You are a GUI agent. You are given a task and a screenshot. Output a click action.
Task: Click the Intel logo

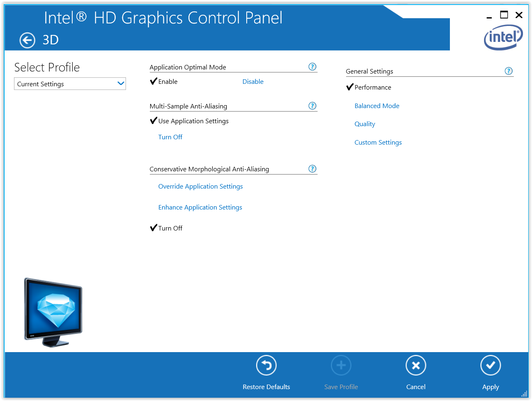504,37
